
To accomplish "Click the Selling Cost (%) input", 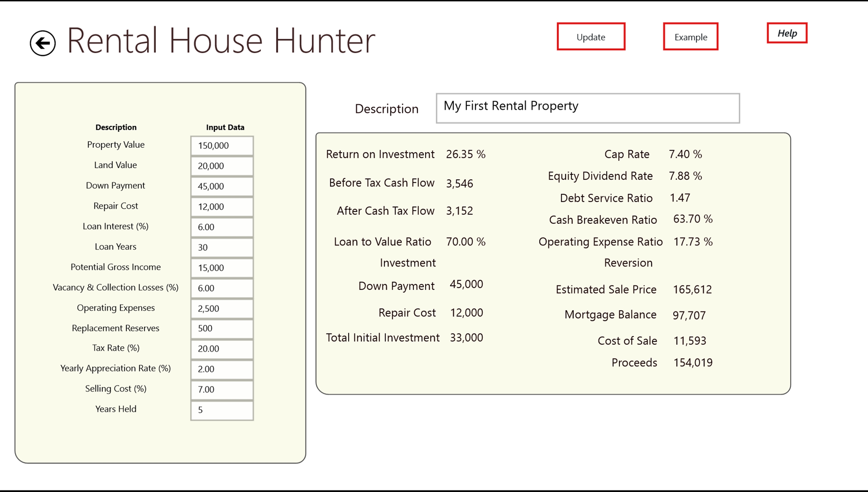I will [222, 389].
